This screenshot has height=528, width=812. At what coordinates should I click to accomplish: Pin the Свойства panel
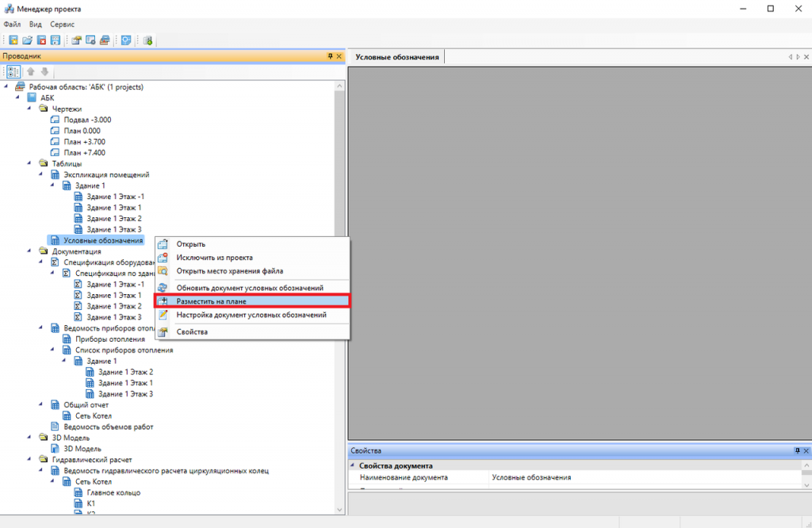click(798, 451)
